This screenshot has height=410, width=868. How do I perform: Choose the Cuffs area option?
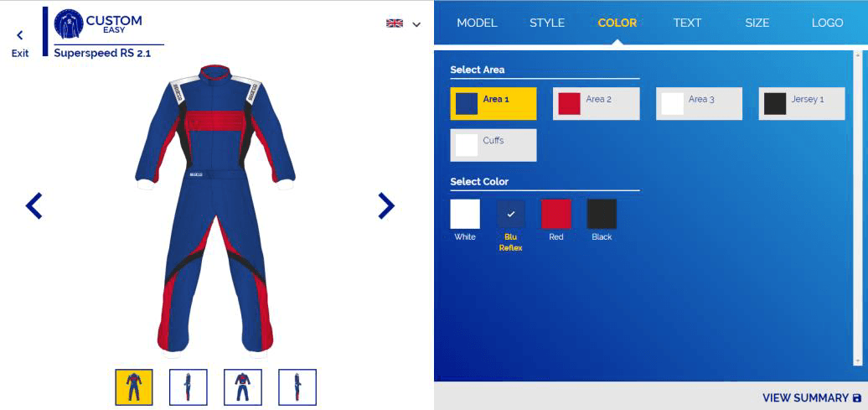pyautogui.click(x=493, y=145)
